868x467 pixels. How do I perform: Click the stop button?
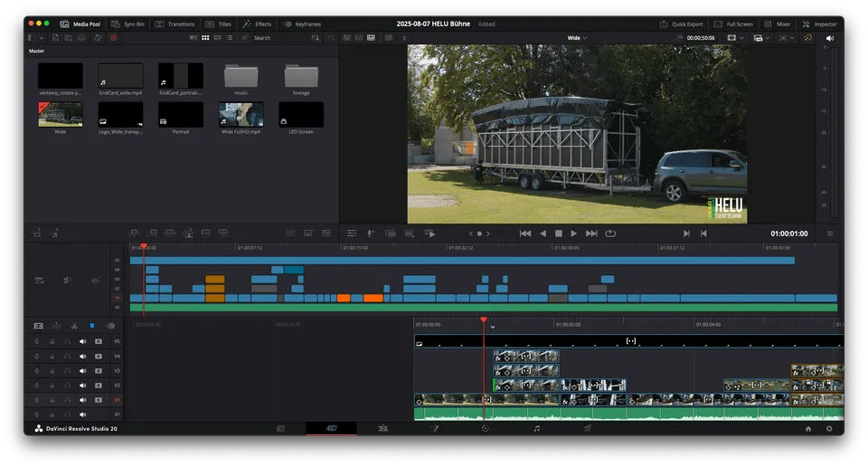coord(559,233)
